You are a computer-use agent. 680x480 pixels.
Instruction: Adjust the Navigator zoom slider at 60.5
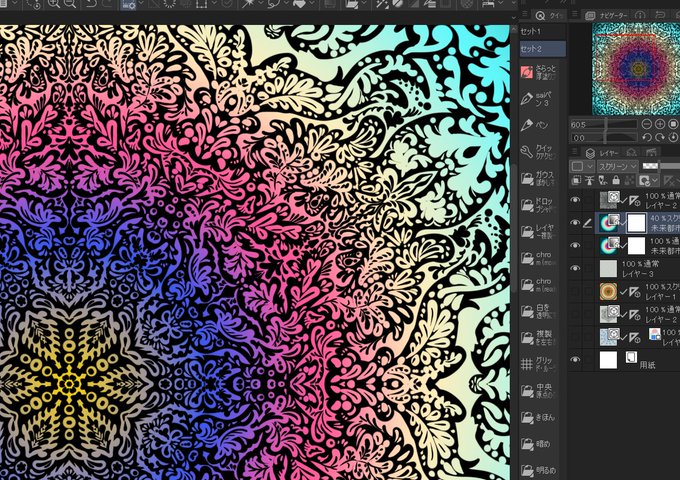click(604, 124)
